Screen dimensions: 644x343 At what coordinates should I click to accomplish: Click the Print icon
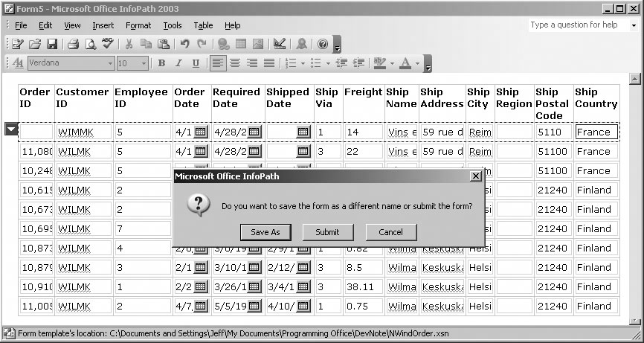click(73, 45)
